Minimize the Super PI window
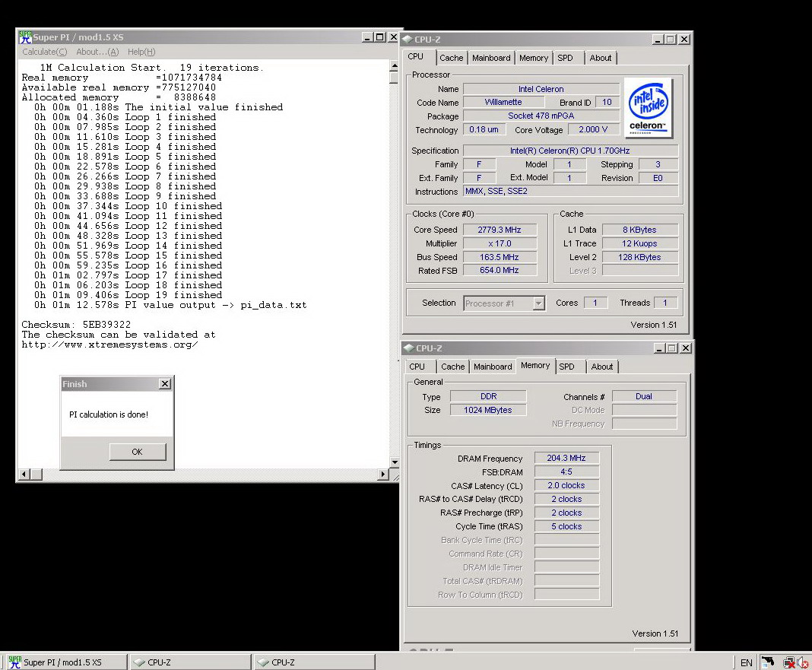 tap(367, 37)
